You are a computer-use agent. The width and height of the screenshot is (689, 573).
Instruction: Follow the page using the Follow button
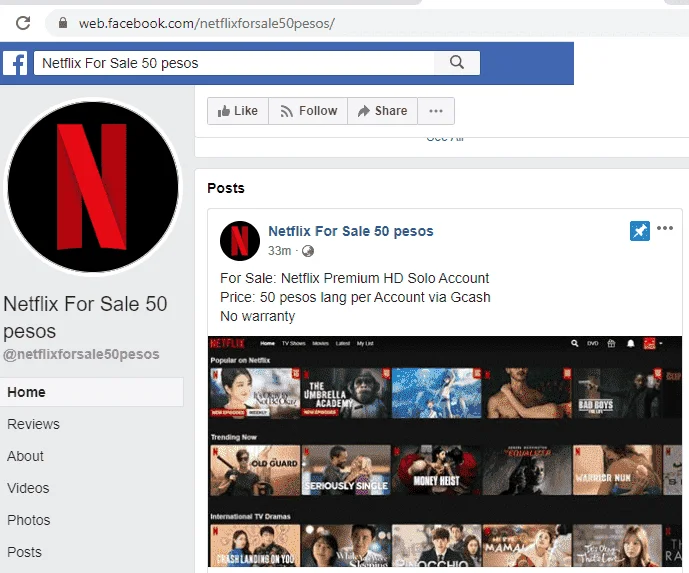308,111
